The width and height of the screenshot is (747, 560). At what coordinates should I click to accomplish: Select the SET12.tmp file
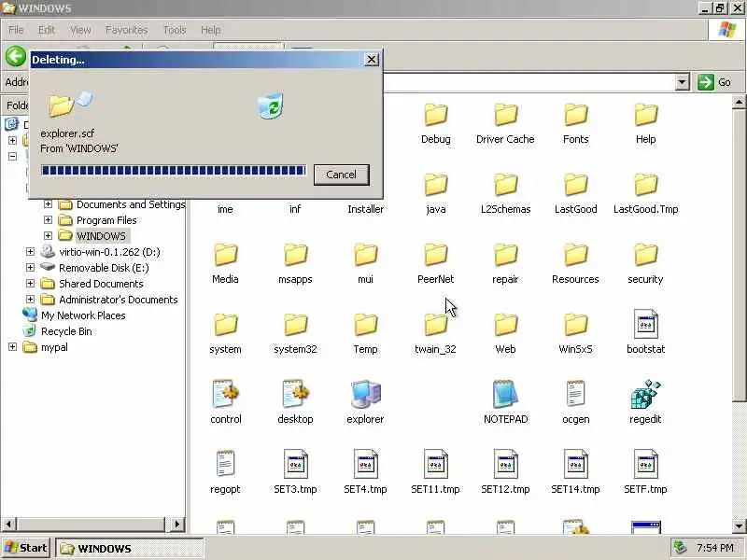(505, 472)
